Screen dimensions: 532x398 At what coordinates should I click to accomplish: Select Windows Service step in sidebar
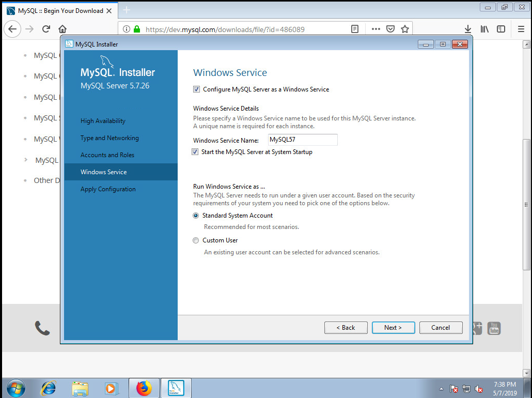tap(121, 172)
